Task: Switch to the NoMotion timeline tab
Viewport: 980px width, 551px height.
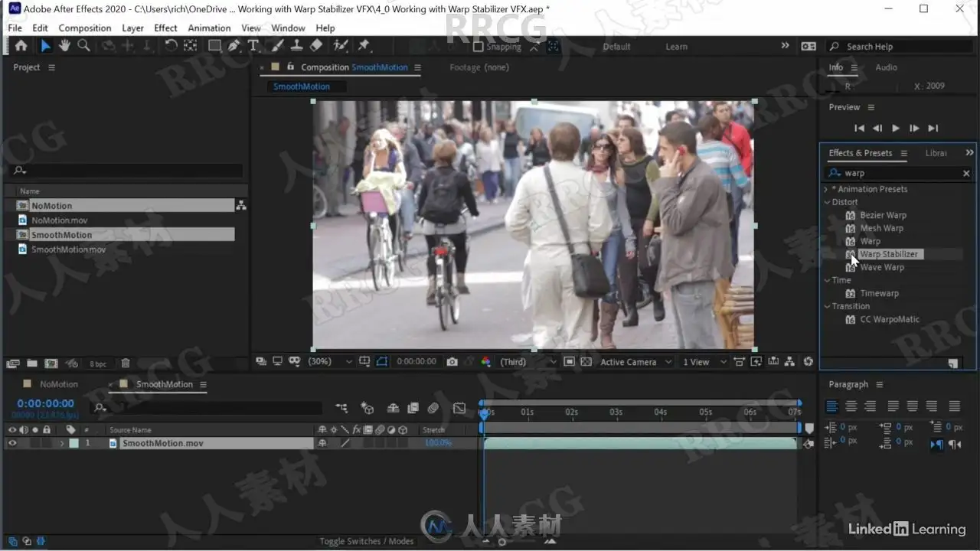Action: tap(59, 384)
